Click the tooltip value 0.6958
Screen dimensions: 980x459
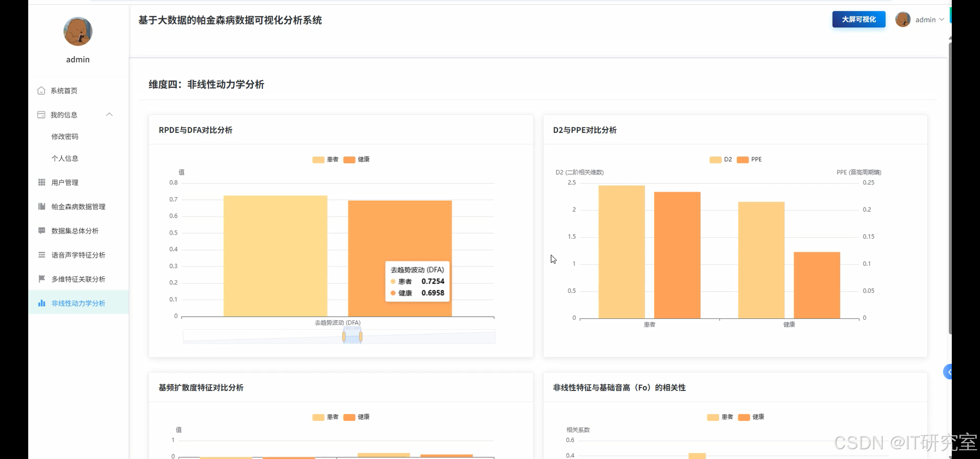(x=433, y=293)
